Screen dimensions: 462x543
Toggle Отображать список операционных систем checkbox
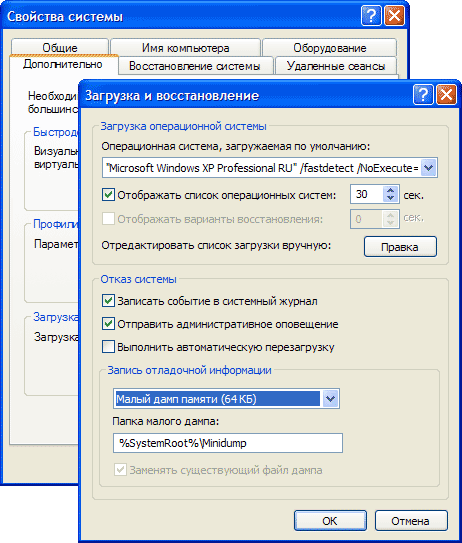[108, 195]
